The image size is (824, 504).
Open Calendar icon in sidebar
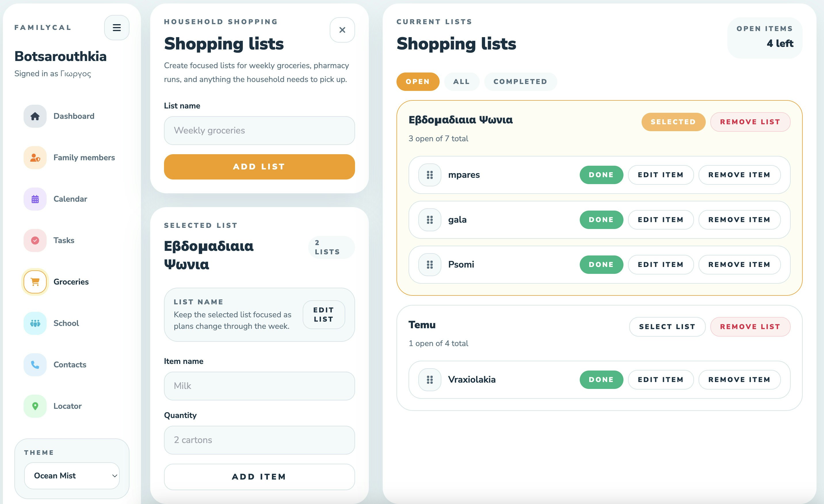35,199
